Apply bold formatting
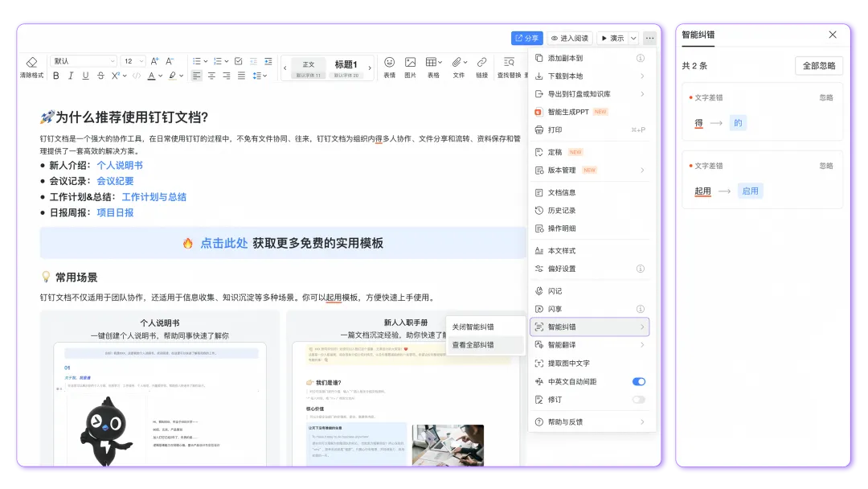868x489 pixels. pyautogui.click(x=56, y=76)
